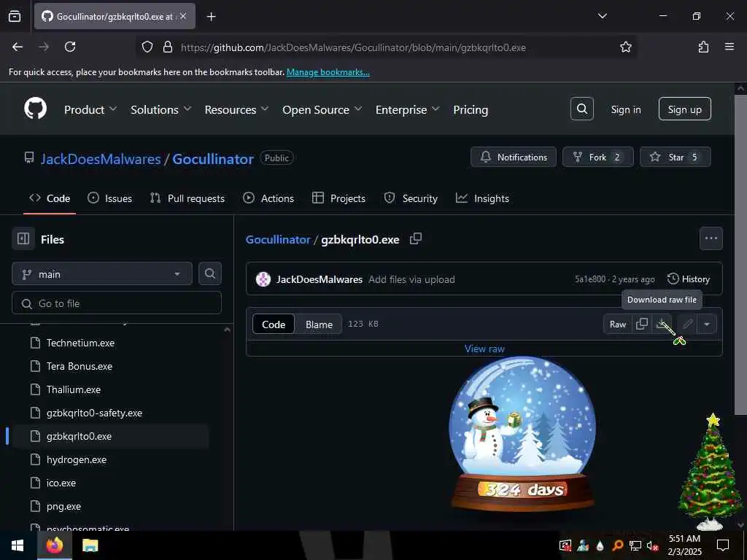Expand the Solutions menu
Image resolution: width=747 pixels, height=560 pixels.
coord(161,109)
